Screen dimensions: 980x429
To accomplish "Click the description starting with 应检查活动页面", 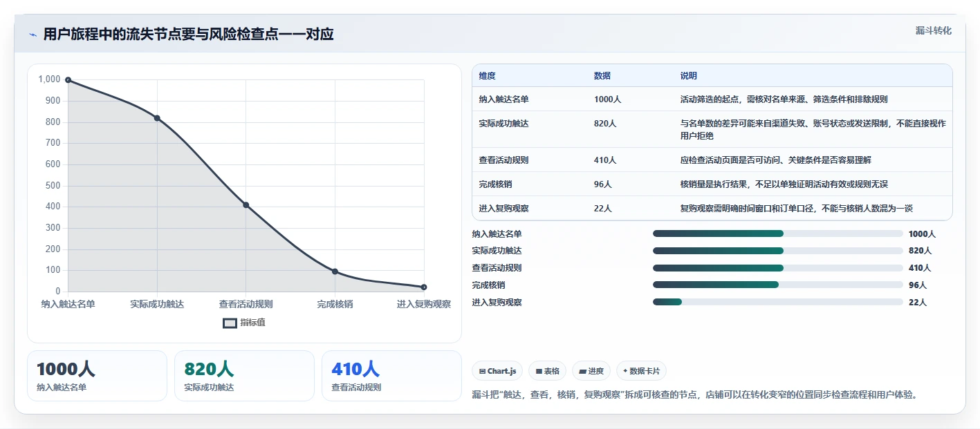I will click(776, 160).
